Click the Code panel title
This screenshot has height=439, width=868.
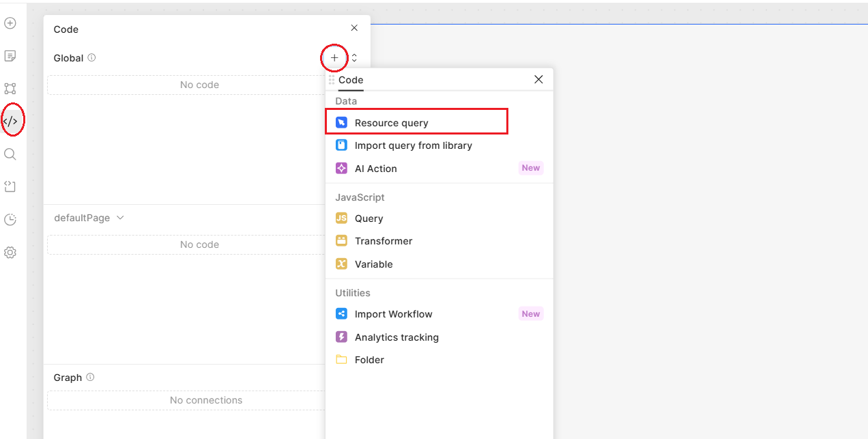tap(66, 29)
